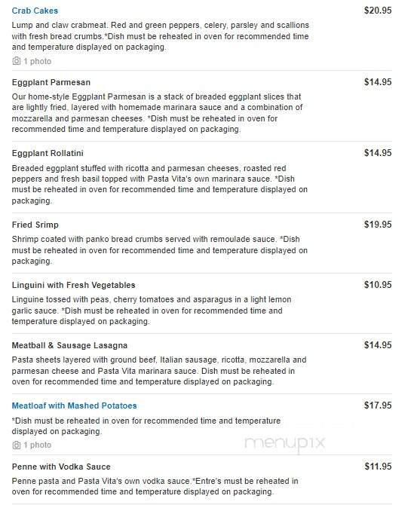Click the Eggplant Parmesan description text

point(157,113)
